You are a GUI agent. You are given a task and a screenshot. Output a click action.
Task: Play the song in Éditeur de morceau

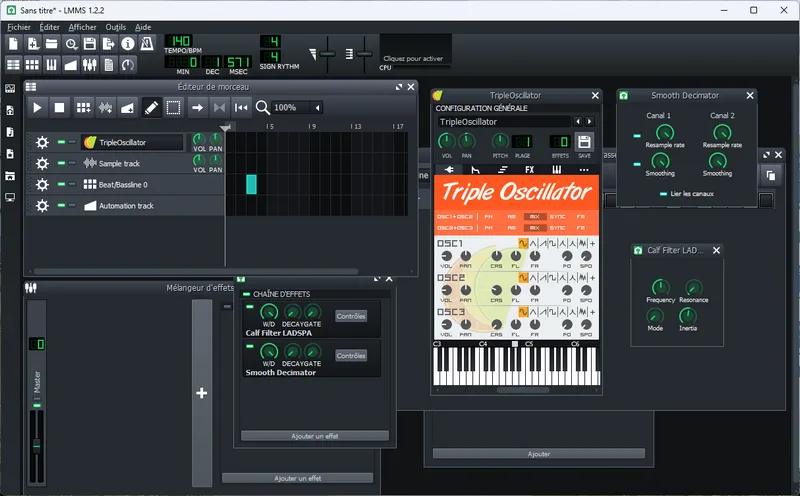point(37,108)
